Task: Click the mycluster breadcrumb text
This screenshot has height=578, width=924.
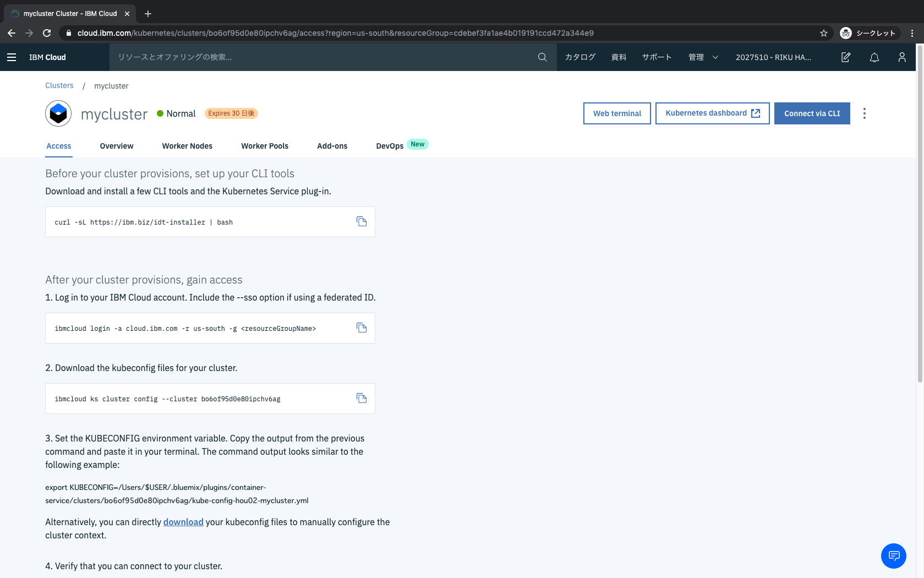Action: click(x=111, y=86)
